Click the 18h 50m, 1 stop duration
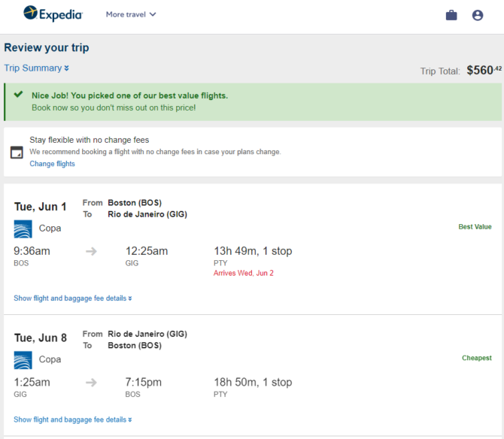 click(253, 382)
